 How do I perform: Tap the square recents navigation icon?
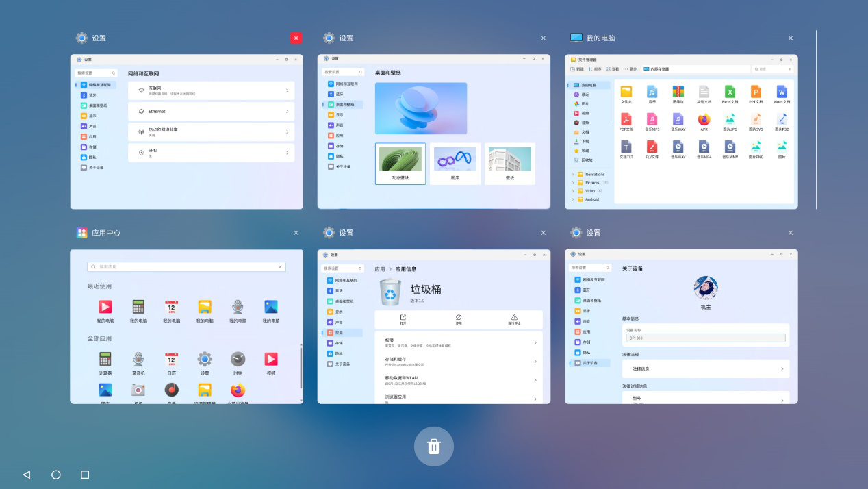point(85,475)
